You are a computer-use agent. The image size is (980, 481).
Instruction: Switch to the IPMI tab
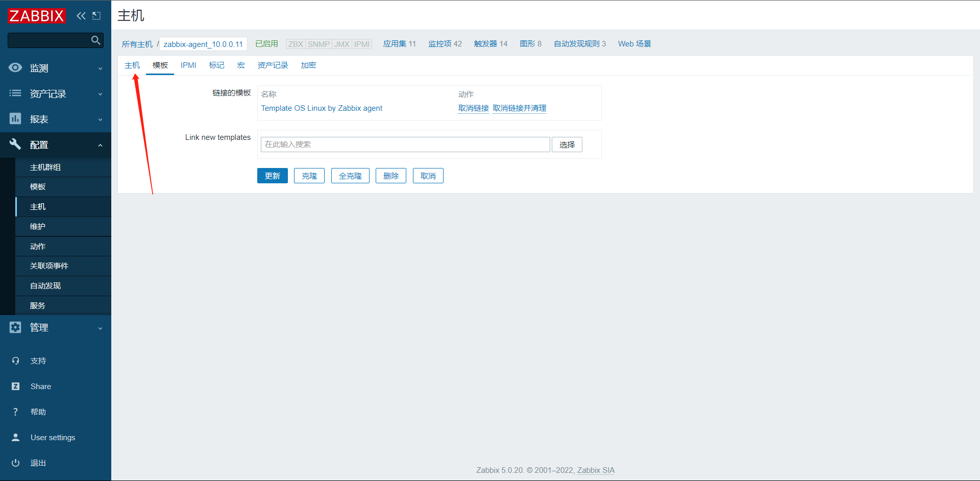(x=188, y=65)
